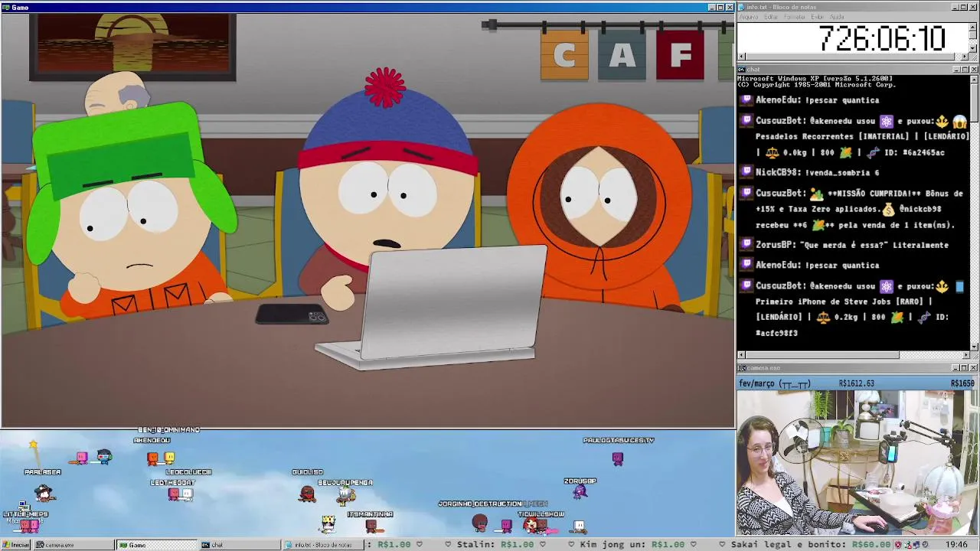Click the webcam video feed
The height and width of the screenshot is (551, 980).
pyautogui.click(x=856, y=463)
